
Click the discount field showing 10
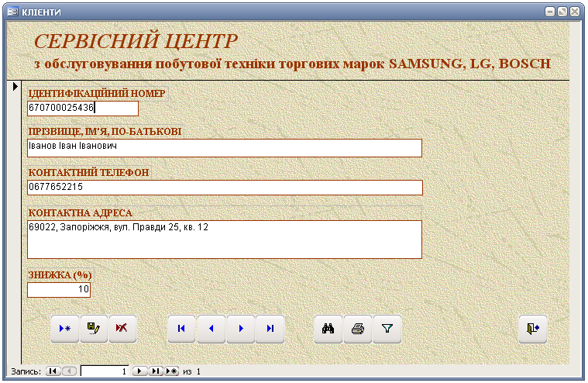point(59,289)
